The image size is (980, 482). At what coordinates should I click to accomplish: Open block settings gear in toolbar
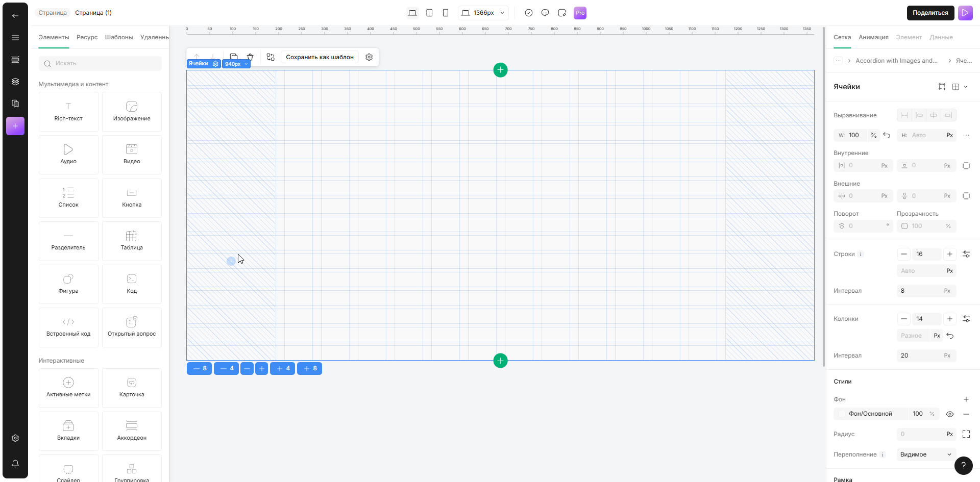point(369,57)
